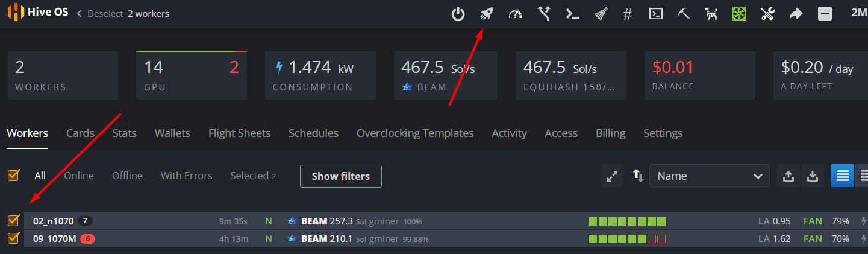Filter workers by Offline
Screen dimensions: 868x254
click(127, 176)
